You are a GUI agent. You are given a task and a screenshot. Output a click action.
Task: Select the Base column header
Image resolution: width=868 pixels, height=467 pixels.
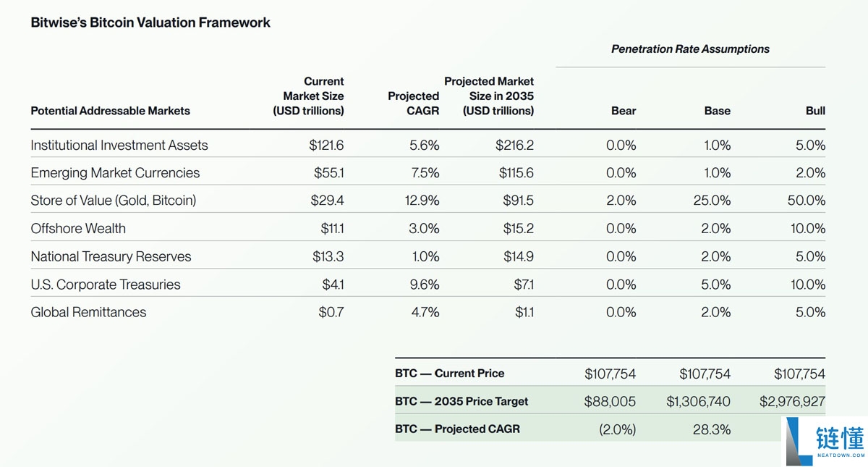[x=717, y=111]
